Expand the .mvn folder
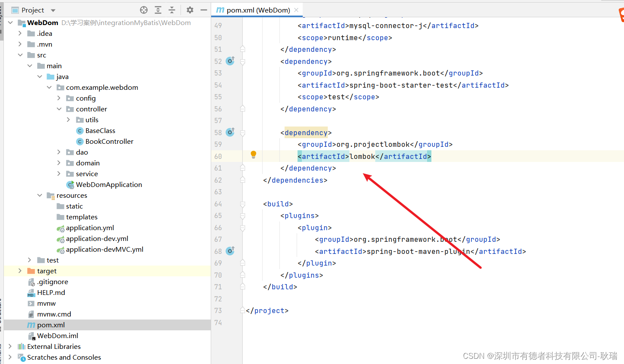Viewport: 624px width, 364px height. pyautogui.click(x=20, y=44)
